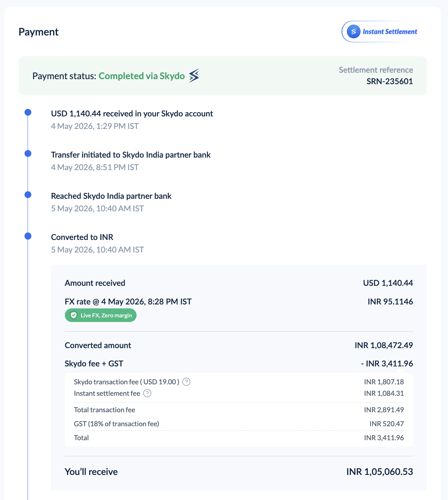Click the Instant settlement fee label
The height and width of the screenshot is (500, 448).
[107, 393]
